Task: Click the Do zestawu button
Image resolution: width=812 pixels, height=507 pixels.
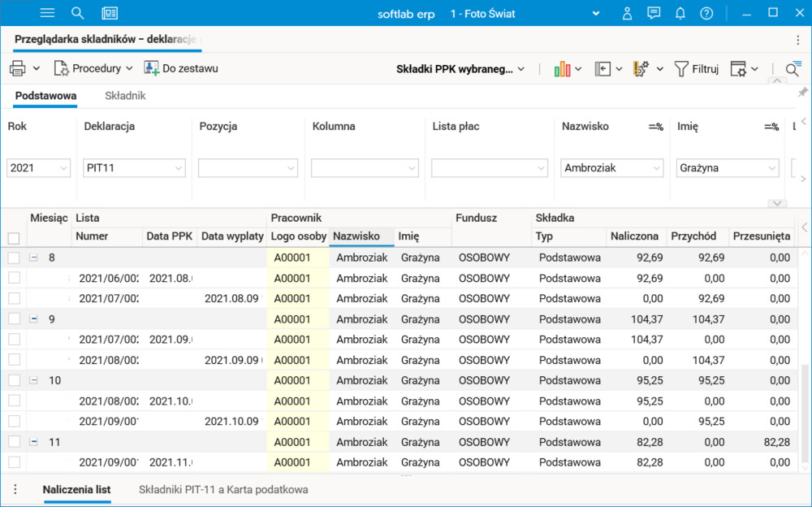Action: click(x=181, y=68)
